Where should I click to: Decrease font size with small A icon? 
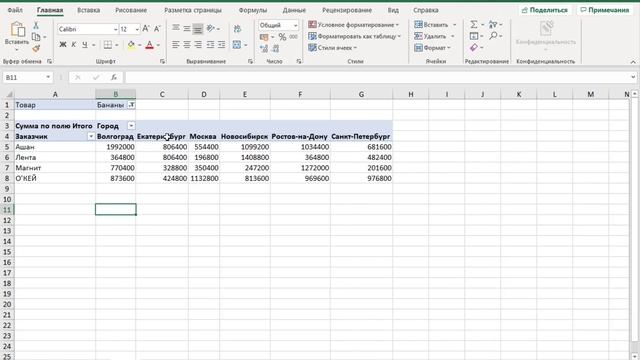[157, 29]
